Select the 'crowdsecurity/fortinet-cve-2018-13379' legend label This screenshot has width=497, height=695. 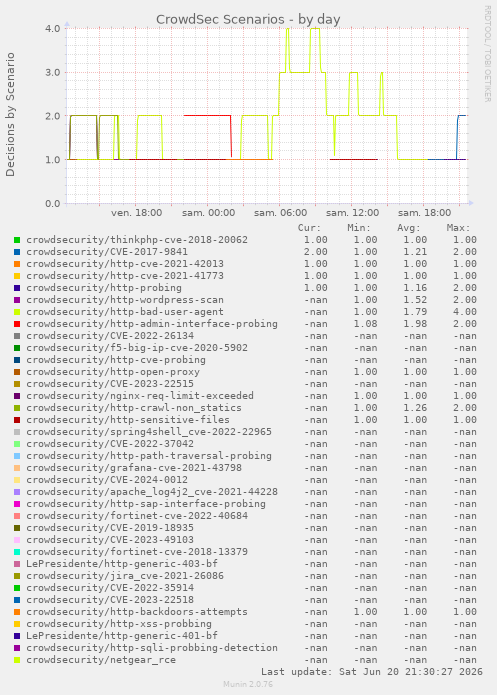coord(137,552)
